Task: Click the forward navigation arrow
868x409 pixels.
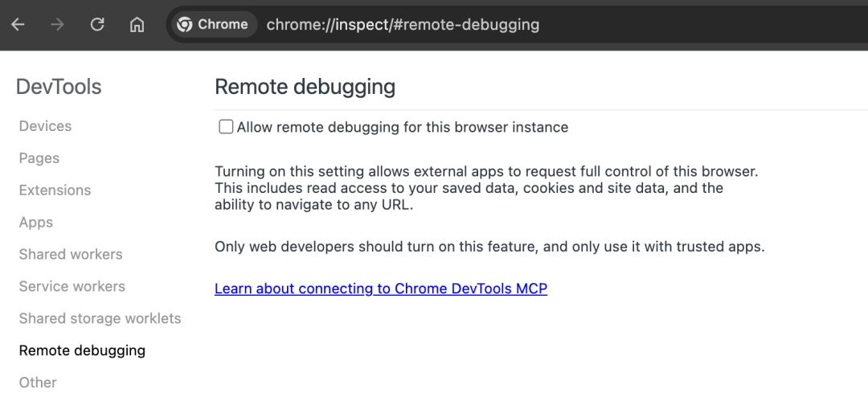Action: click(x=57, y=25)
